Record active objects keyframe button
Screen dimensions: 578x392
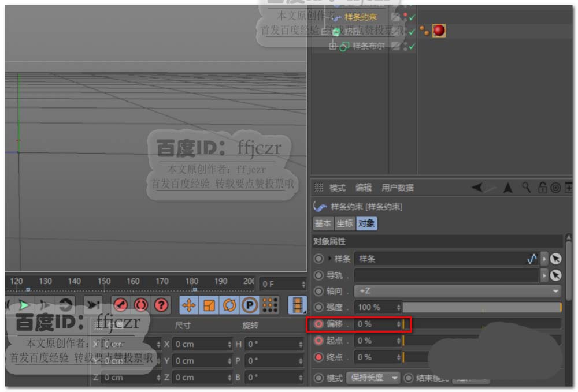pos(121,305)
